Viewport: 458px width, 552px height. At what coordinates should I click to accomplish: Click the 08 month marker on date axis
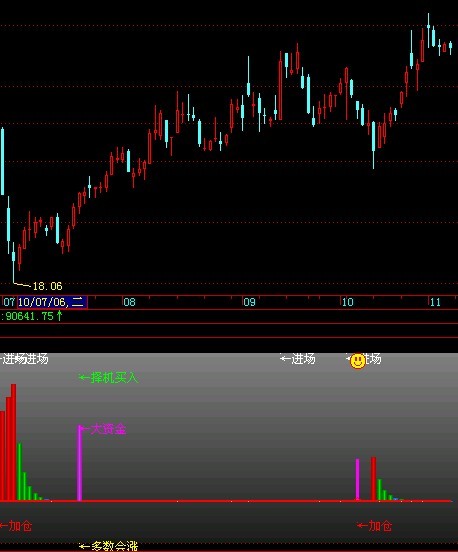click(x=129, y=302)
